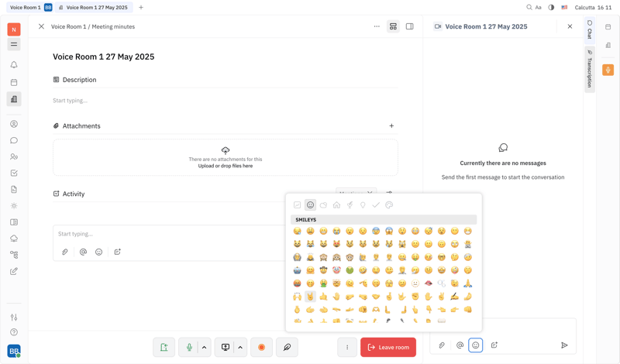The image size is (620, 364).
Task: Select the lightbulb objects emoji category
Action: 363,204
